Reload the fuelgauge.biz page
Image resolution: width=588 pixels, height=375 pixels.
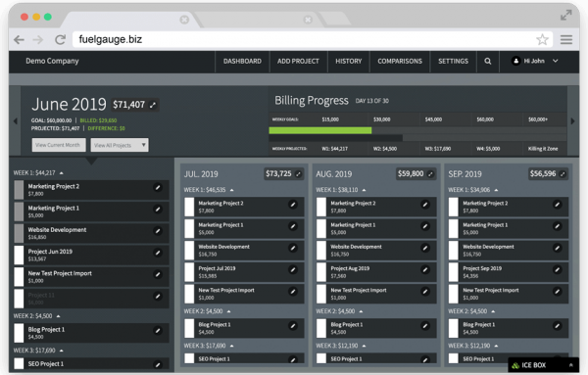coord(60,39)
